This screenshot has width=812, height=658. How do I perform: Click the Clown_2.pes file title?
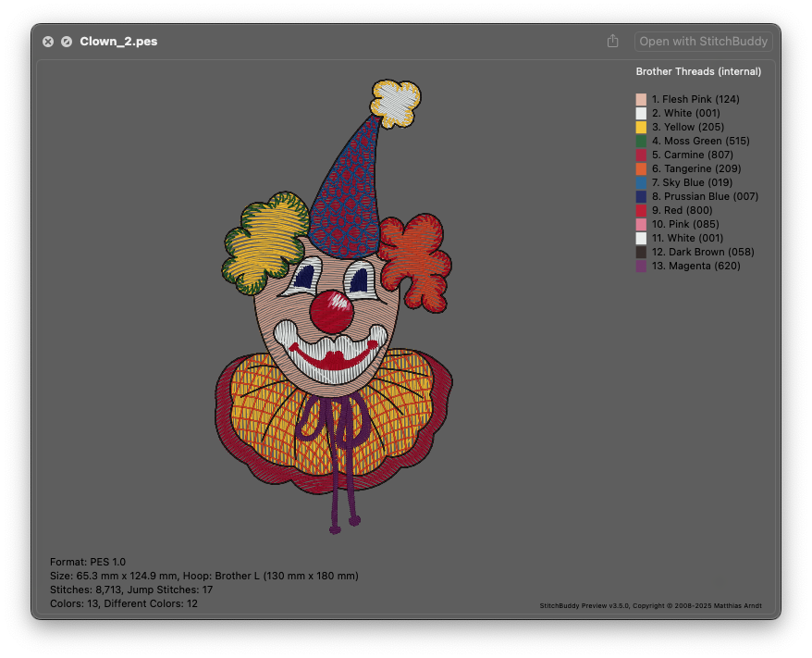[118, 42]
